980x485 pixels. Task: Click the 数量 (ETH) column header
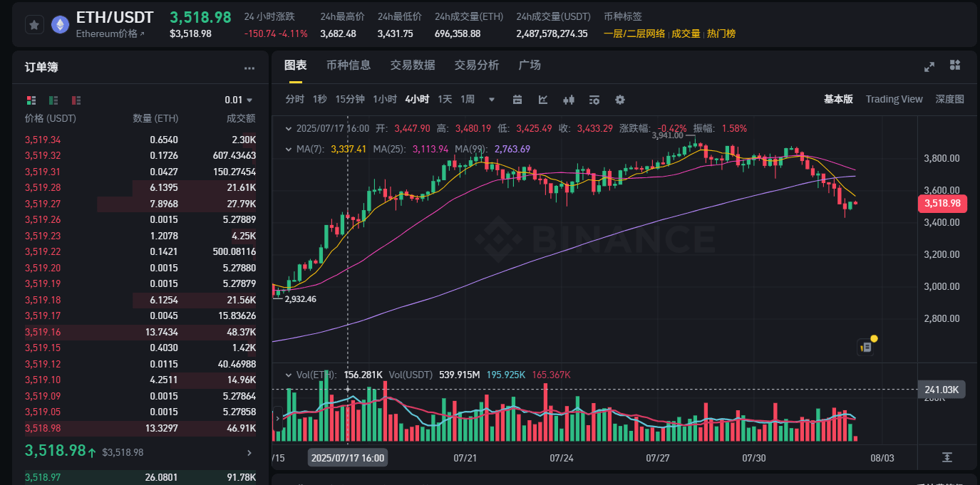pos(155,119)
